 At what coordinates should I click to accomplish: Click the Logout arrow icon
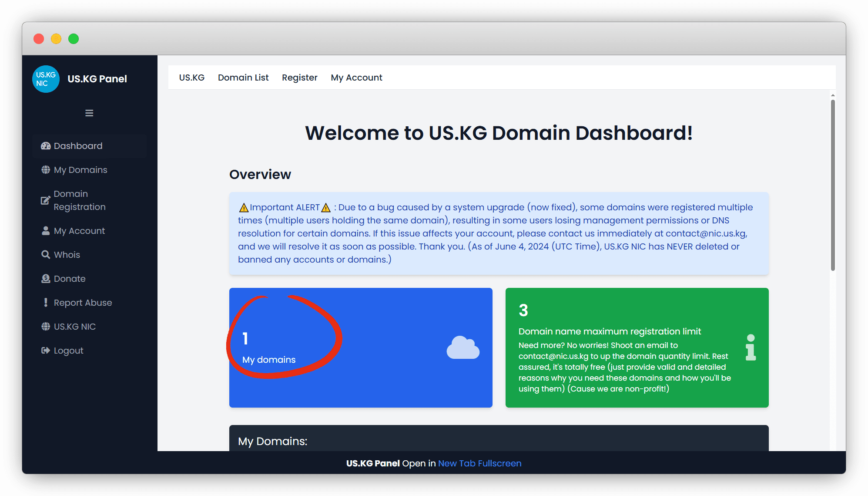(46, 351)
